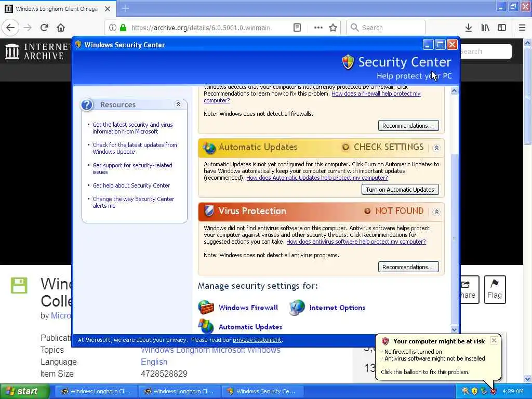Open the downloads arrow icon
This screenshot has width=532, height=399.
(x=469, y=28)
